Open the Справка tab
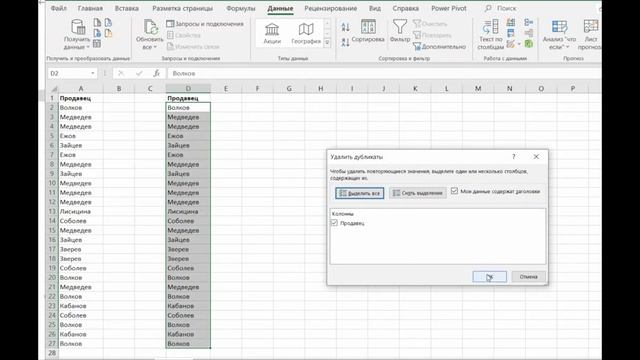The width and height of the screenshot is (640, 360). click(x=405, y=8)
